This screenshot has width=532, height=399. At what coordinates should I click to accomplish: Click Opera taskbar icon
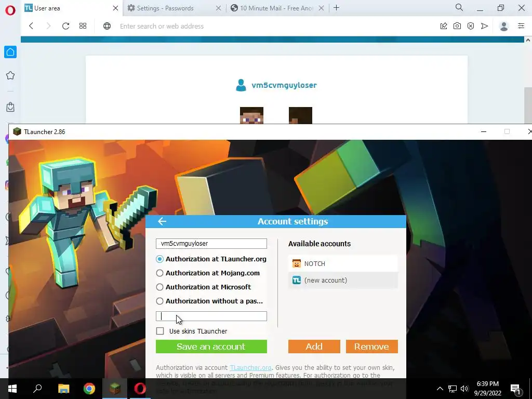click(x=140, y=389)
